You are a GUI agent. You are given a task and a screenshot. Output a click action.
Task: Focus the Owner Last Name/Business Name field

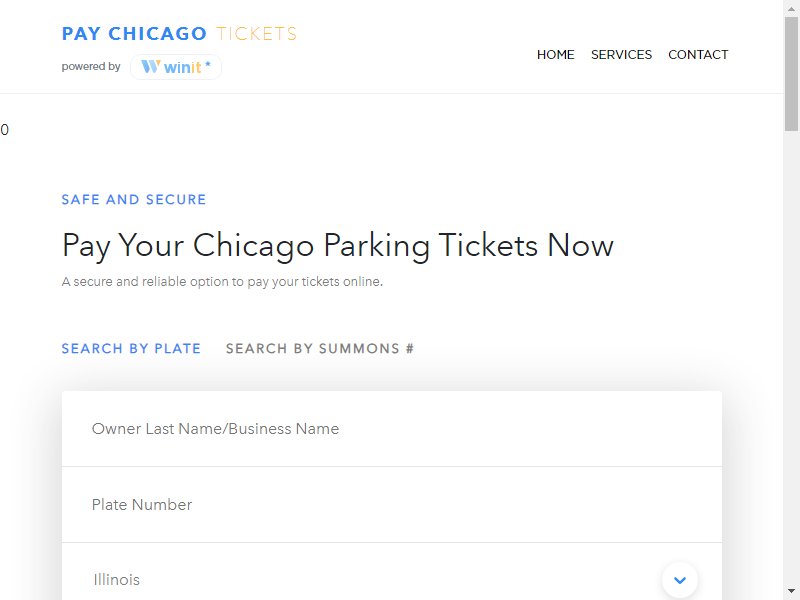point(391,429)
